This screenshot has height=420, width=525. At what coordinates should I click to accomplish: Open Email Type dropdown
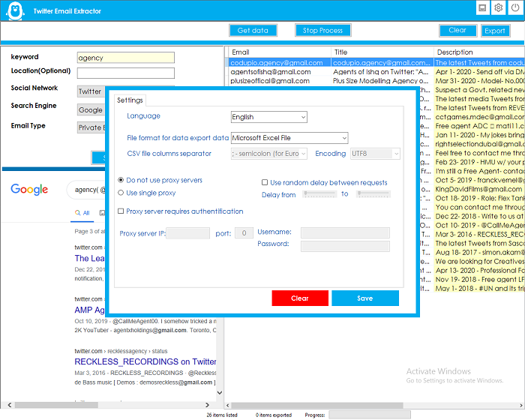(x=91, y=127)
